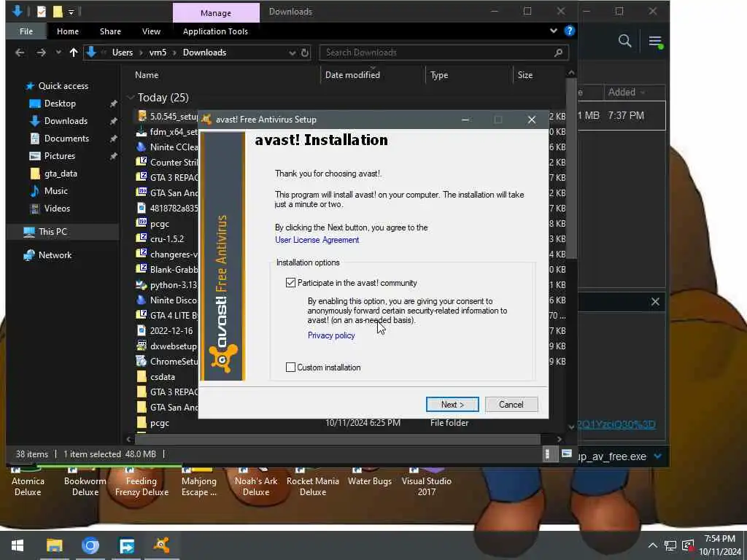
Task: Switch to details view layout icon
Action: (x=548, y=454)
